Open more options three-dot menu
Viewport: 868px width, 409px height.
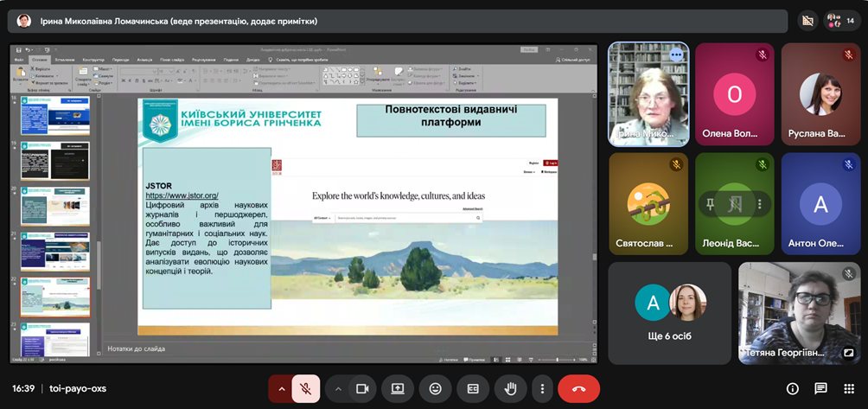542,389
